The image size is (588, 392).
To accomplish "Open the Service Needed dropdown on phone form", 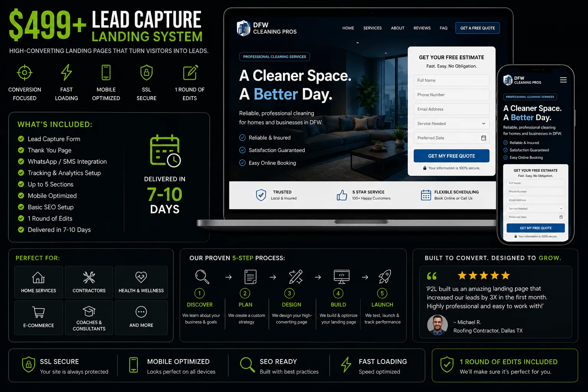I will tap(536, 209).
